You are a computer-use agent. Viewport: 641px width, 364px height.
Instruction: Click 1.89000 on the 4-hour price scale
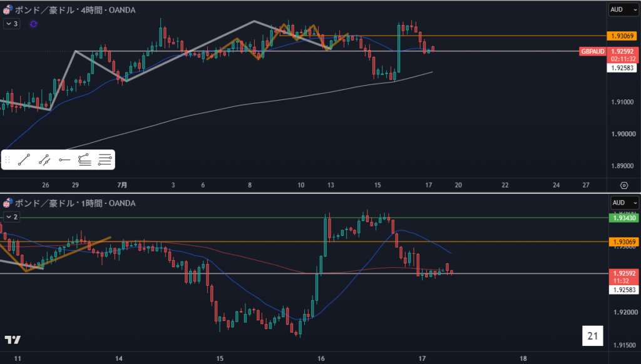623,166
